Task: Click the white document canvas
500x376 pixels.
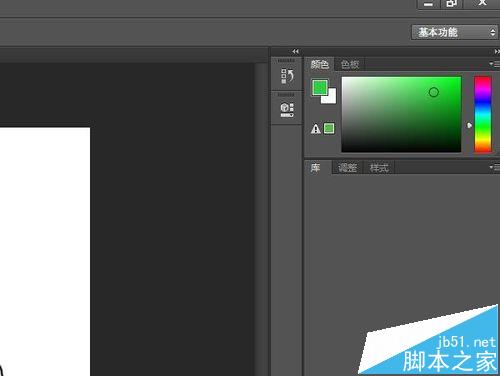Action: [45, 252]
